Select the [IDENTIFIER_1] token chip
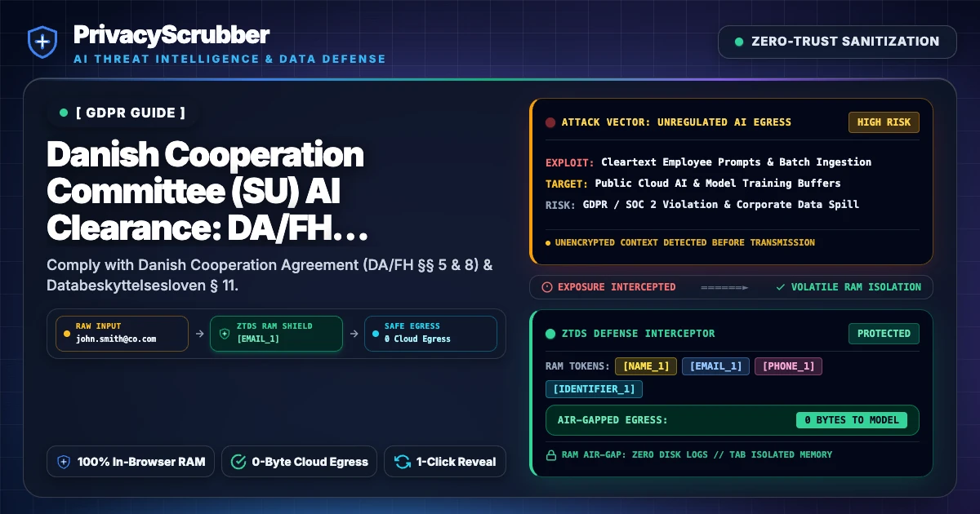This screenshot has width=980, height=514. [595, 389]
